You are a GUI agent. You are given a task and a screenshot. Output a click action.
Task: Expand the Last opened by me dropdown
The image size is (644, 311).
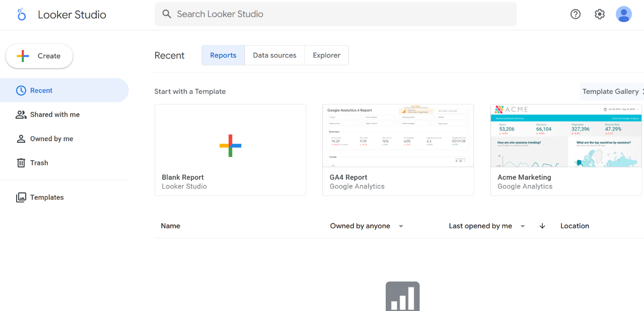487,226
